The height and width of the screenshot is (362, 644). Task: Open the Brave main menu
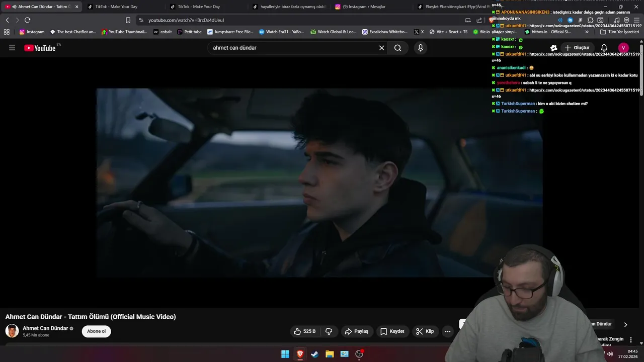pos(636,20)
